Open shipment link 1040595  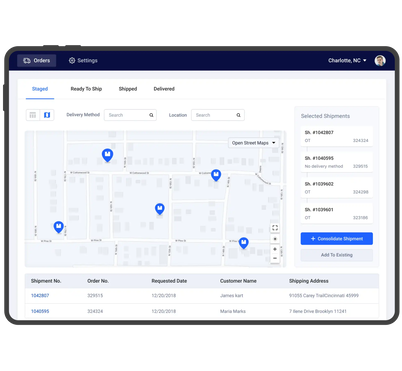click(x=40, y=311)
